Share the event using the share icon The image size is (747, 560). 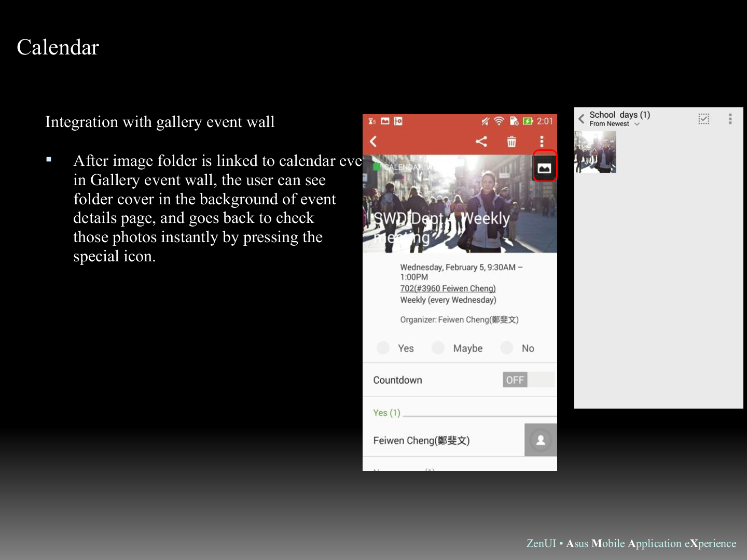(x=481, y=142)
